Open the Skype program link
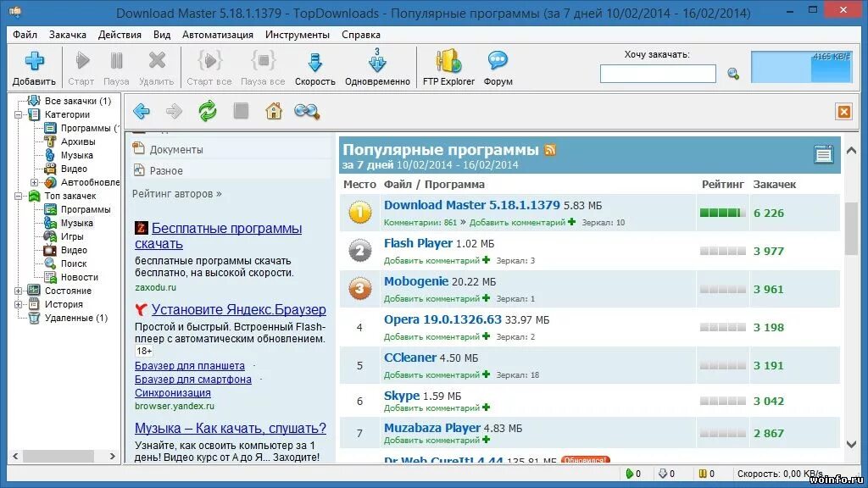This screenshot has width=868, height=488. point(402,396)
